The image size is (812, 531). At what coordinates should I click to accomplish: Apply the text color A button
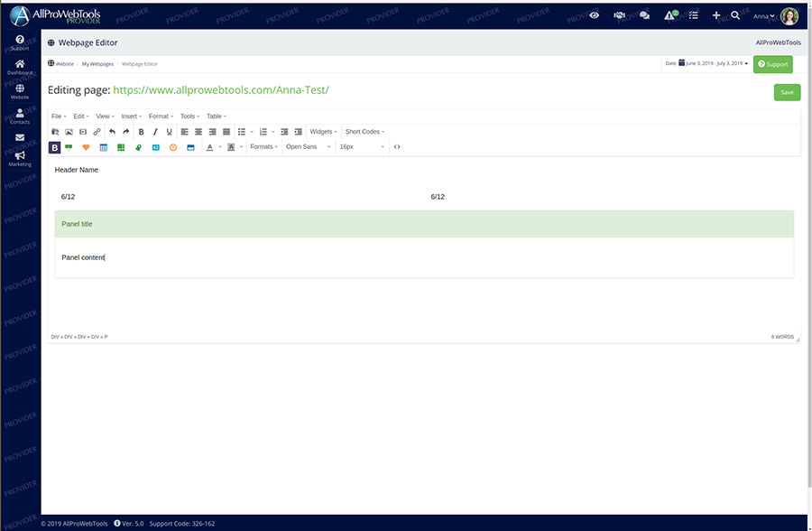(x=209, y=147)
